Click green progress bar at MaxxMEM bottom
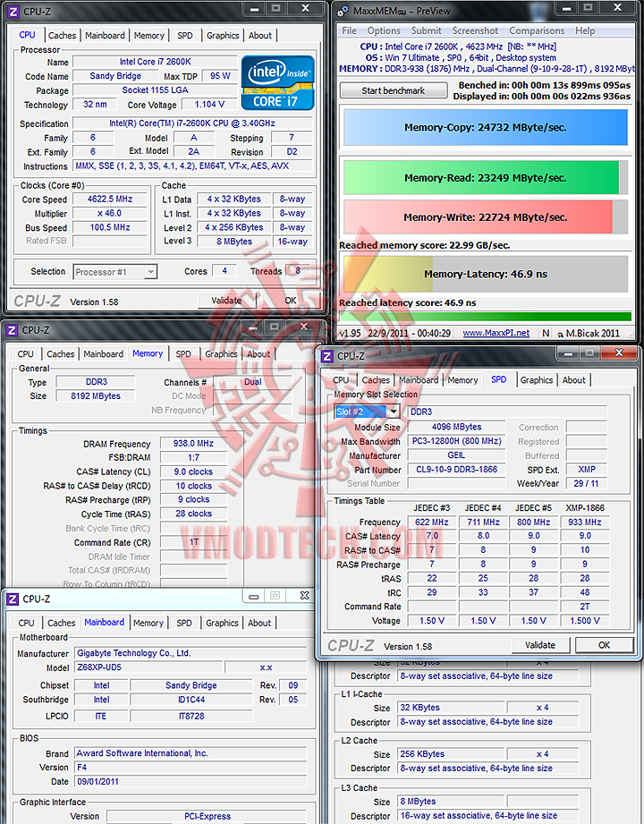 click(486, 317)
